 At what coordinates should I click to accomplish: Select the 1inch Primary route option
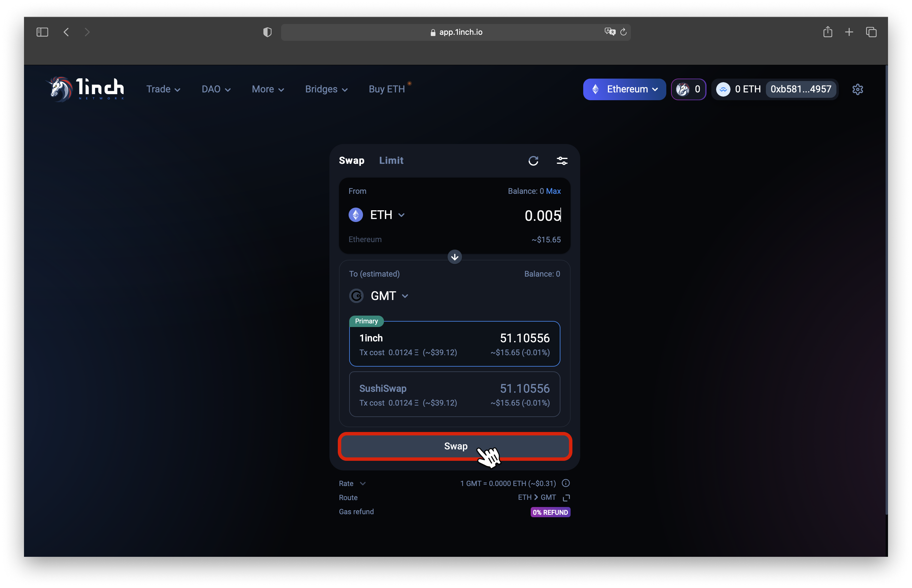(x=455, y=343)
